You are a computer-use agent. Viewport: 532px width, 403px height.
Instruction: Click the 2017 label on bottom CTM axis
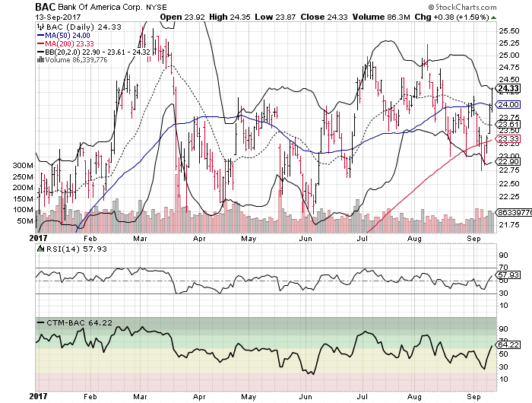click(x=38, y=396)
